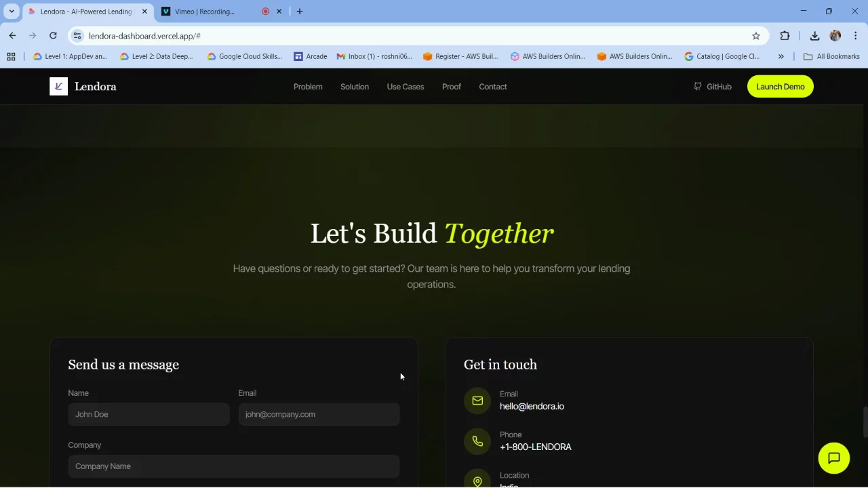Bookmark this page with the star icon
This screenshot has height=488, width=868.
click(x=755, y=36)
